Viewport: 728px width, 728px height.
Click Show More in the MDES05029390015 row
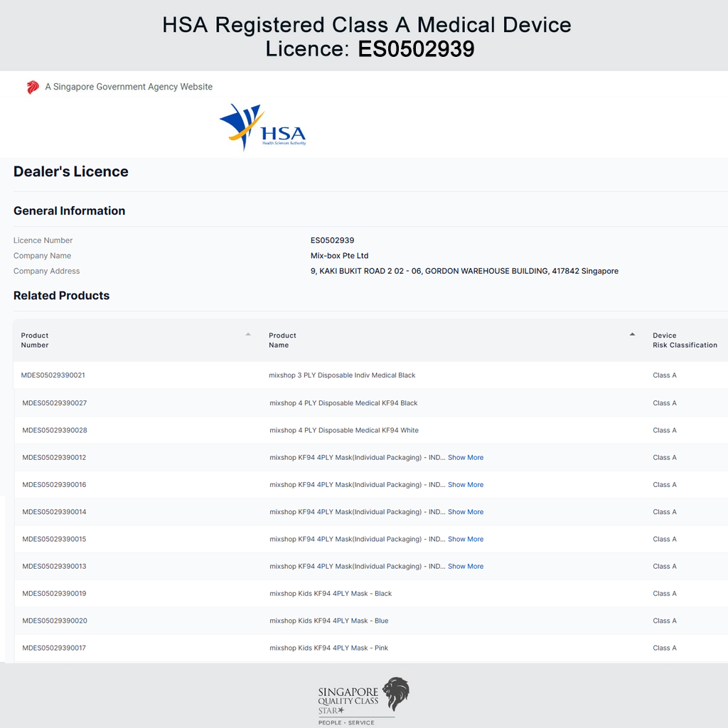click(x=465, y=539)
